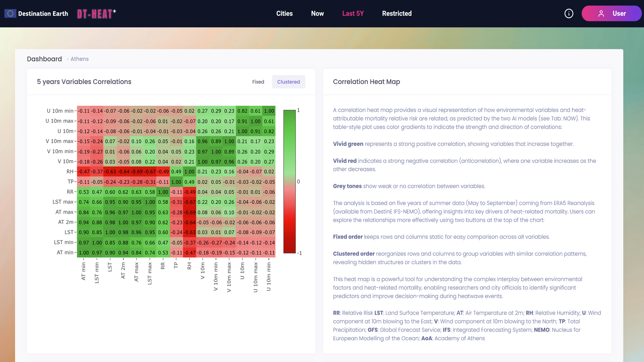The image size is (644, 362).
Task: Click the LST max row label
Action: (63, 202)
